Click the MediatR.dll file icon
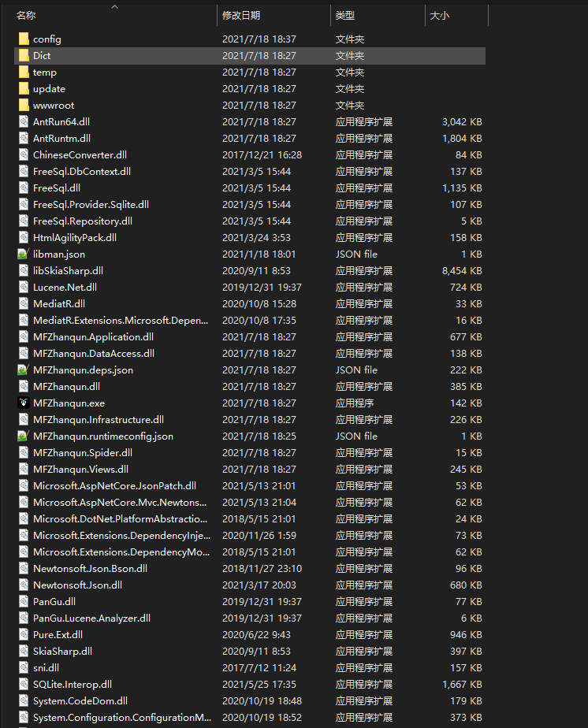This screenshot has width=588, height=728. [24, 303]
